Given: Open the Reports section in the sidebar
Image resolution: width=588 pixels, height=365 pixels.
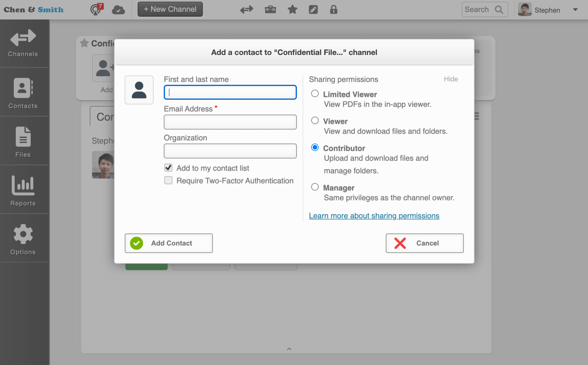Looking at the screenshot, I should click(23, 190).
